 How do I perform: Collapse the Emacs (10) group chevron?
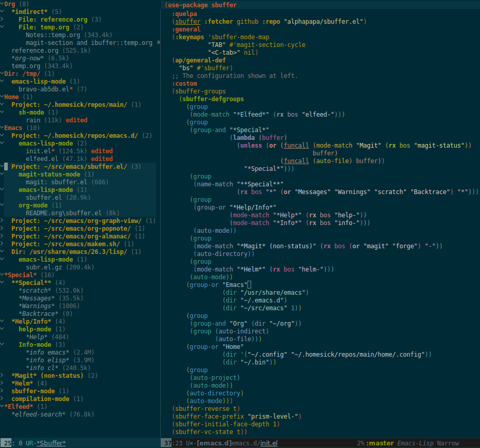click(2, 127)
